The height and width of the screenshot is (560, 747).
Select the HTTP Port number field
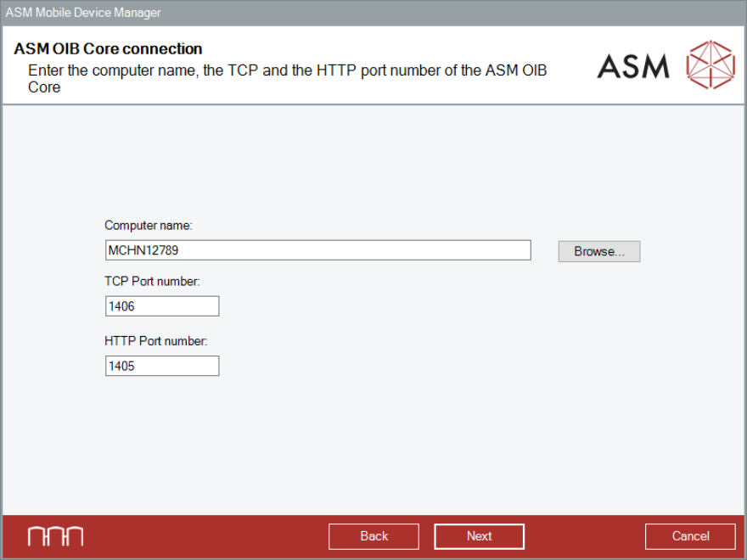pos(162,366)
